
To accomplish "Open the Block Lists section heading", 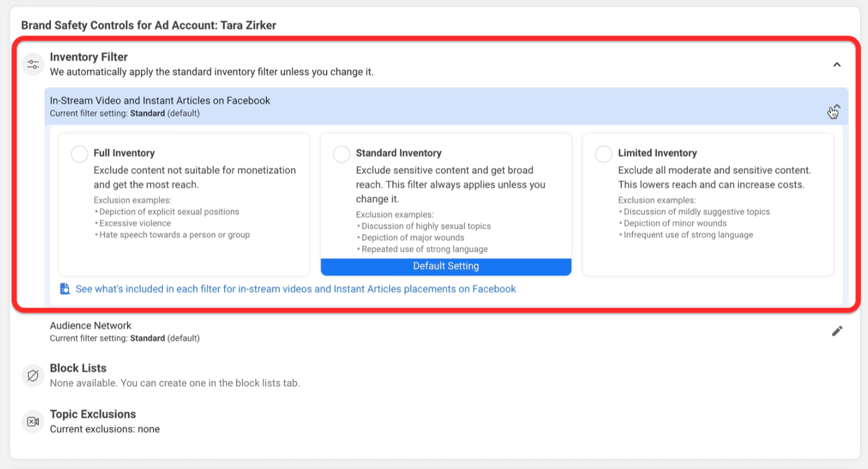I will coord(78,368).
